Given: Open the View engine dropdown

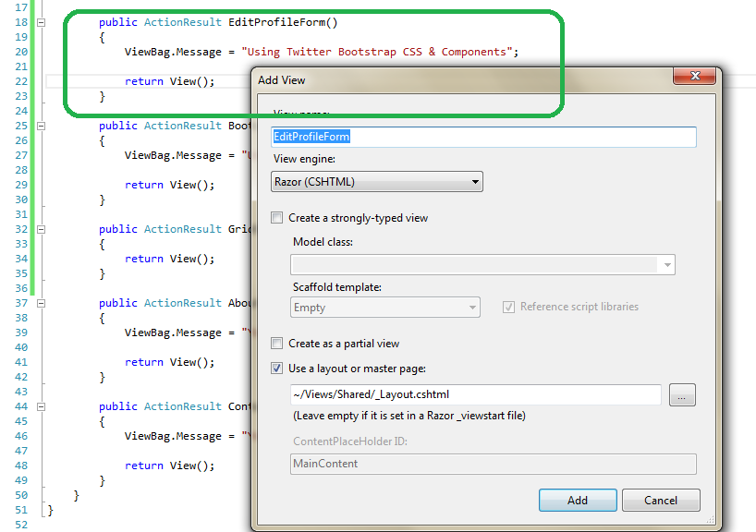Looking at the screenshot, I should (474, 182).
